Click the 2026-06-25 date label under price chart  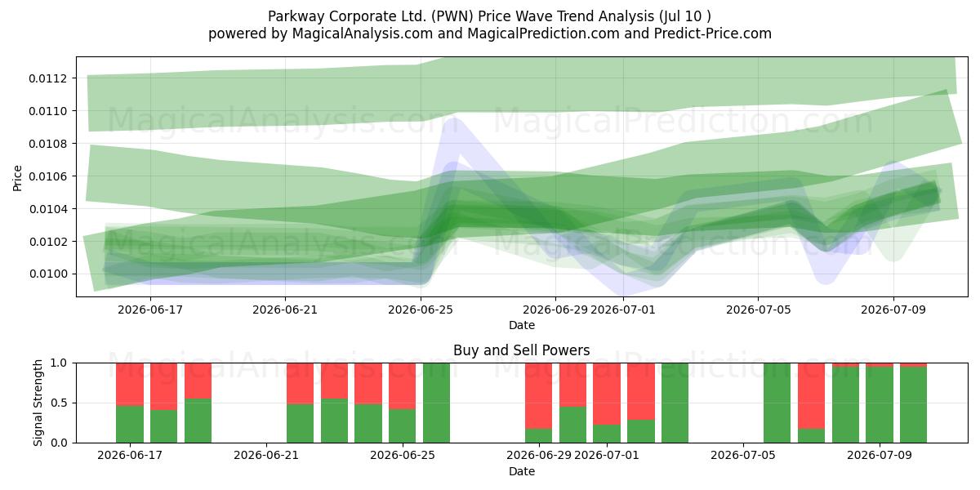tap(421, 310)
